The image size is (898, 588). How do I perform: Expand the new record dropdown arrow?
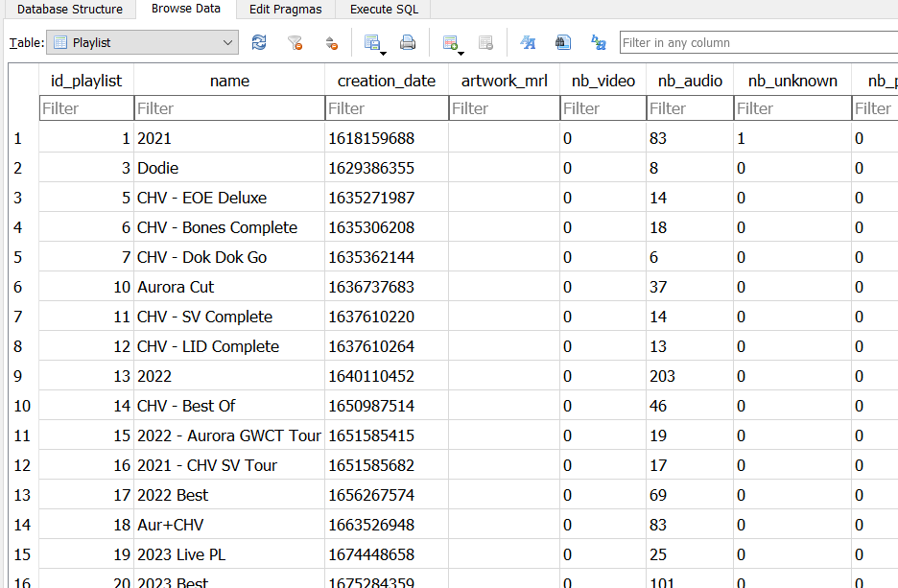point(461,50)
